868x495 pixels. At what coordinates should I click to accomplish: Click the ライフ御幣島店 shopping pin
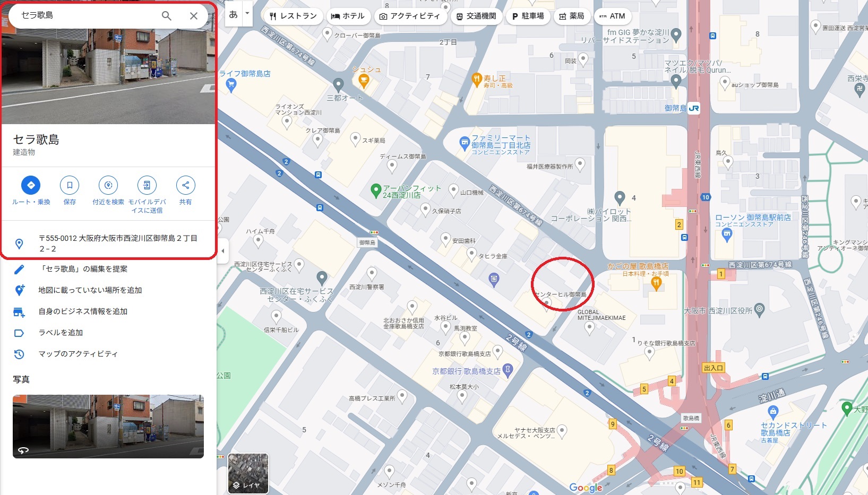click(x=231, y=85)
